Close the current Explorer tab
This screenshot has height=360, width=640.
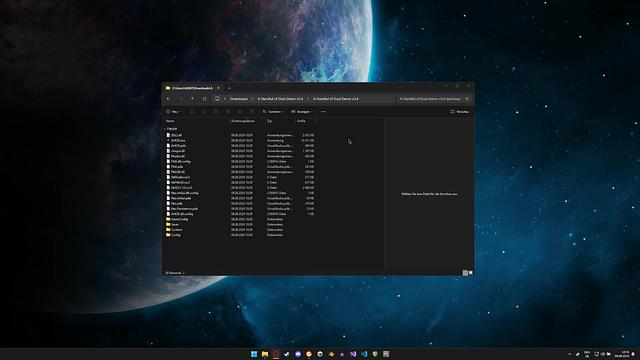[x=218, y=88]
